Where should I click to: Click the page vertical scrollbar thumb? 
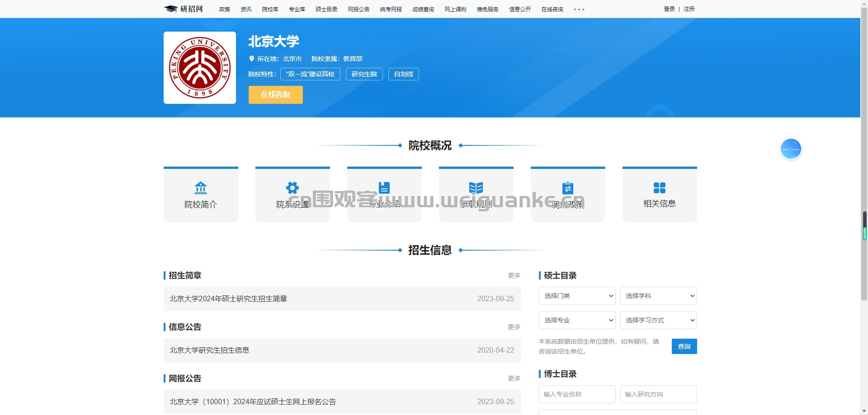click(x=864, y=154)
